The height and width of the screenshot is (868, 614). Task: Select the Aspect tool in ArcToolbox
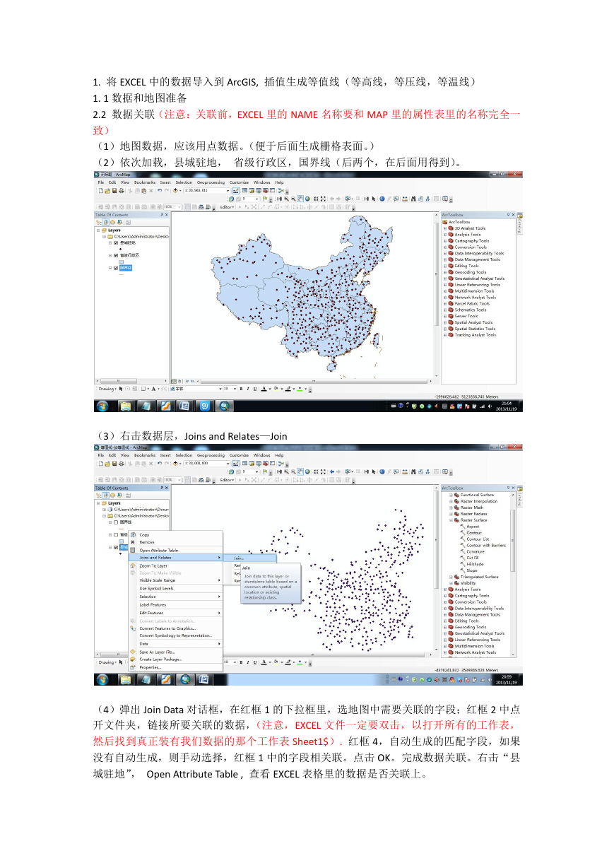pyautogui.click(x=473, y=527)
